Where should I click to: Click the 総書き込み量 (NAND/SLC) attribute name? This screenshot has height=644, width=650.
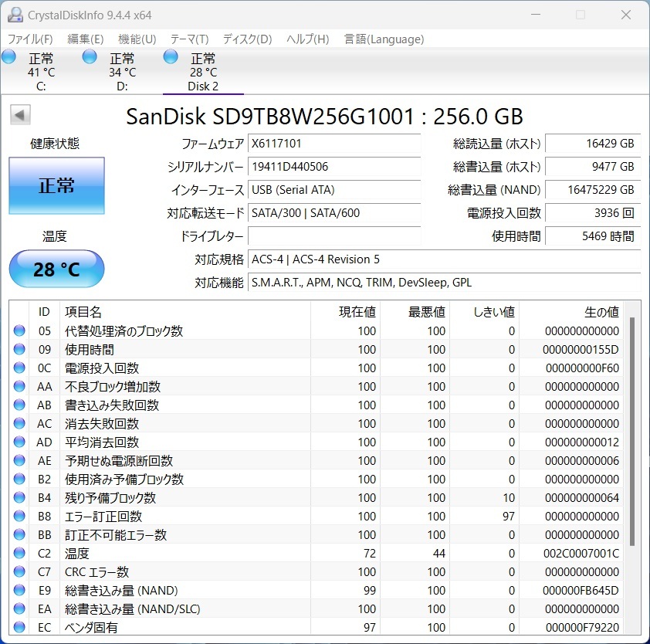tap(133, 609)
